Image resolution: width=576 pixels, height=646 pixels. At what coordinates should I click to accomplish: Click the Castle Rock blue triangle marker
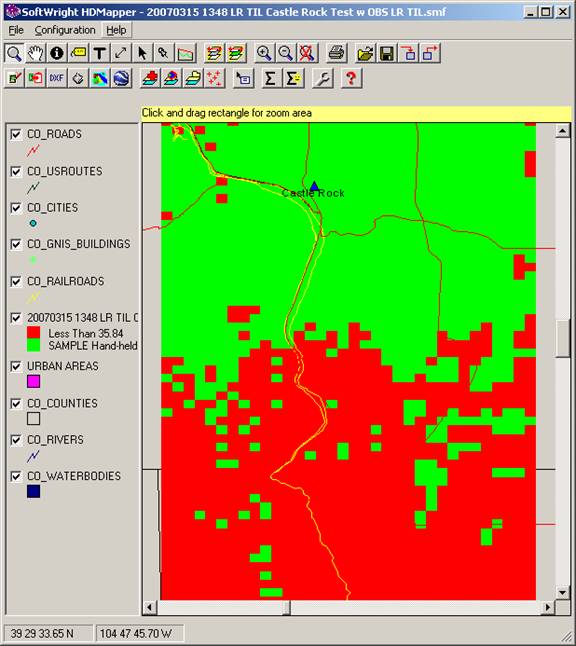pos(314,187)
